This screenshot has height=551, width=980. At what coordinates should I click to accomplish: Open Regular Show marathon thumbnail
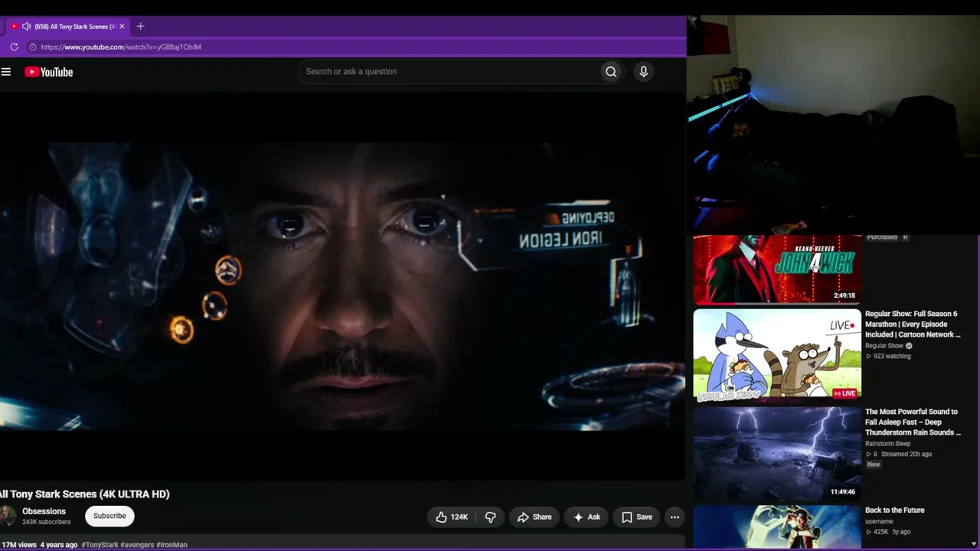777,356
